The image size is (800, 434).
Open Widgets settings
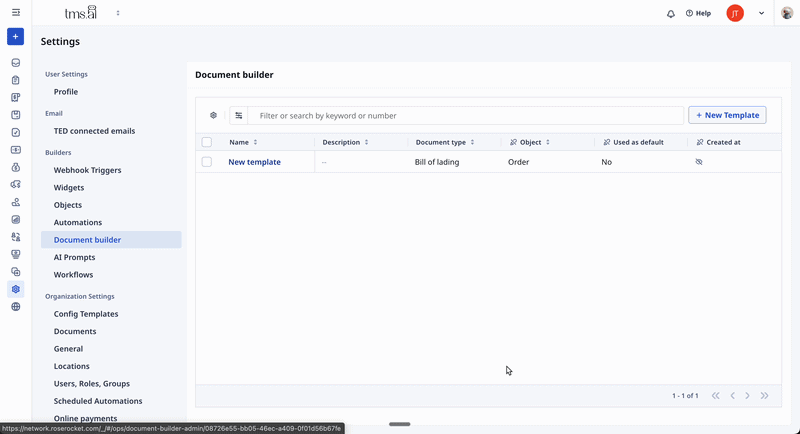[x=69, y=188]
